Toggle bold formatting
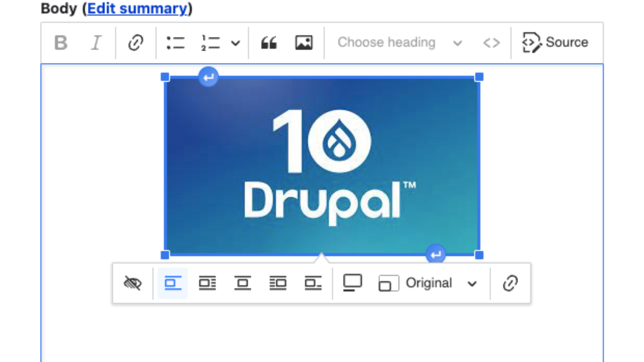644x362 pixels. [61, 43]
